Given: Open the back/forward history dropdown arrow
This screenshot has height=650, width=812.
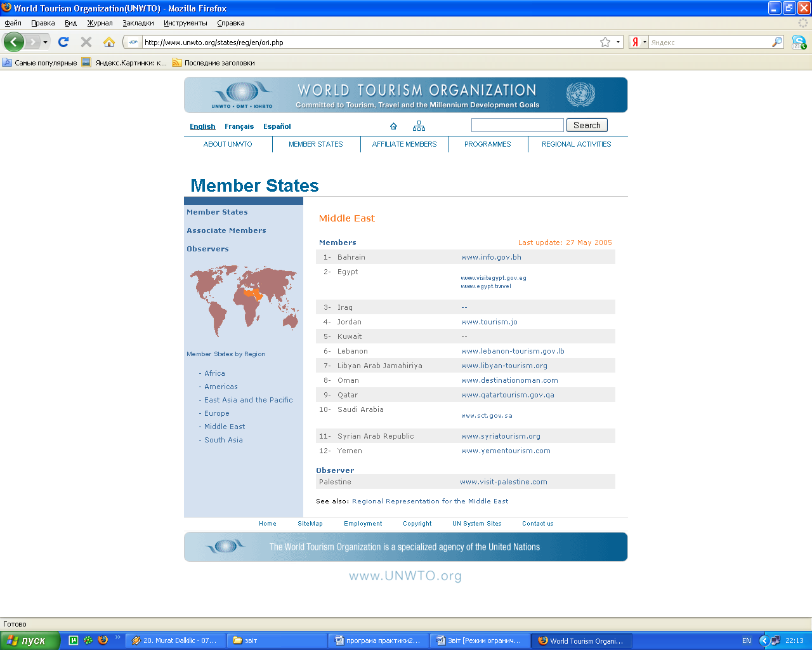Looking at the screenshot, I should pyautogui.click(x=45, y=42).
